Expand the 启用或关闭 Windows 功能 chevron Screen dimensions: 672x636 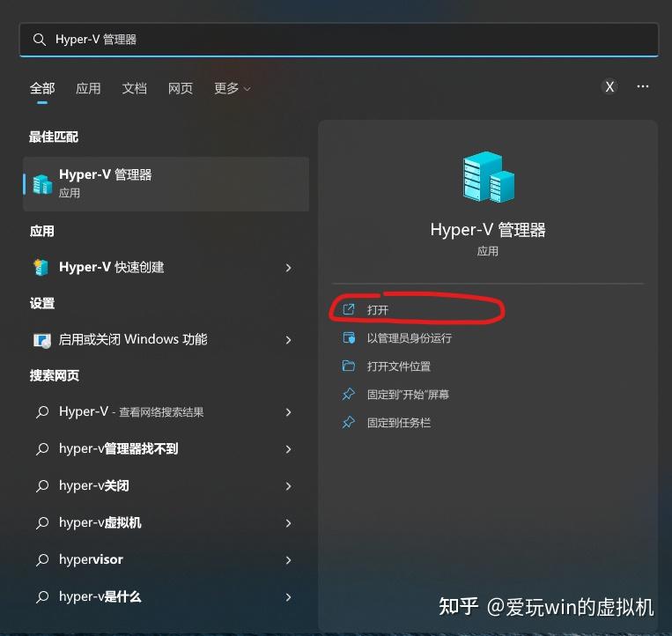point(288,340)
